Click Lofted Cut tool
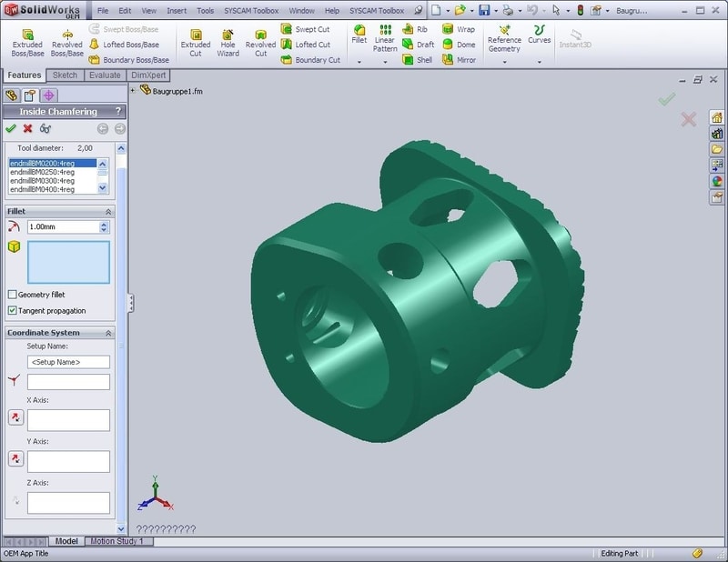Image resolution: width=728 pixels, height=562 pixels. [x=306, y=45]
